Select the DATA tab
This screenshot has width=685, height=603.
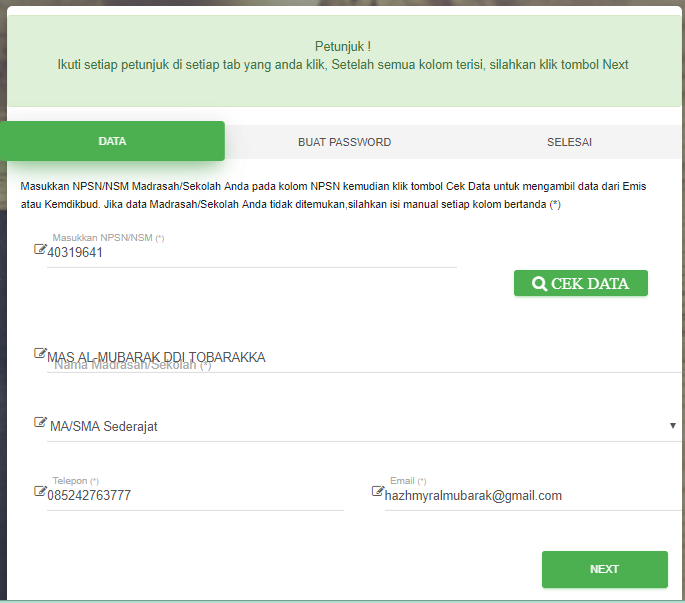coord(112,141)
